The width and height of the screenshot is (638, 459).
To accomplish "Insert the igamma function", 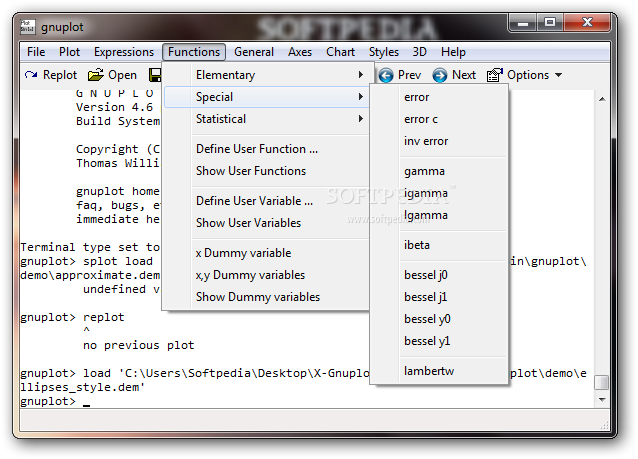I will 439,193.
